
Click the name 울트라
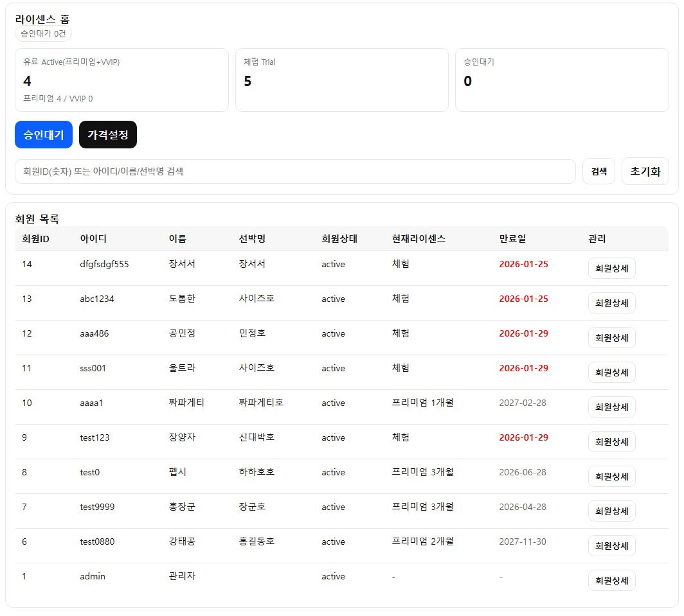[x=182, y=367]
